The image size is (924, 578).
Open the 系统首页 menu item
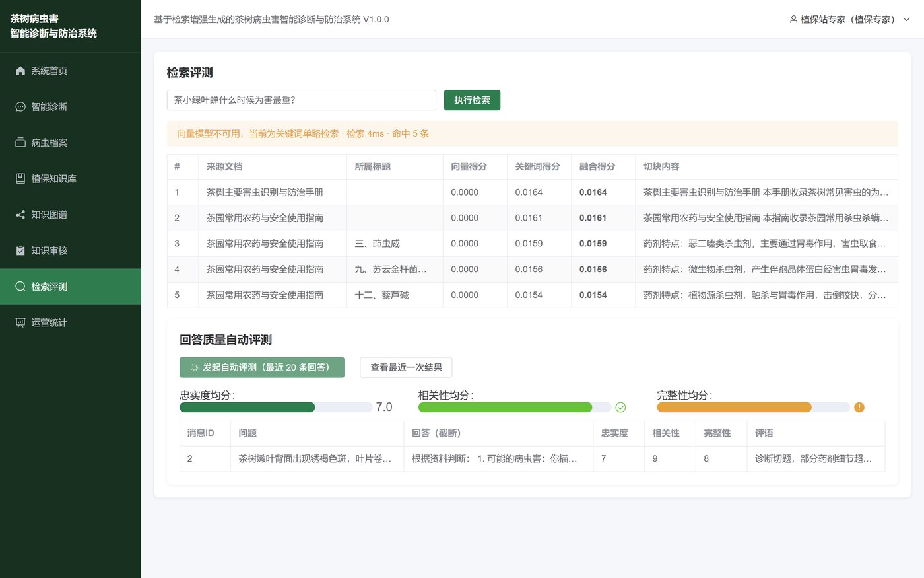click(x=71, y=71)
